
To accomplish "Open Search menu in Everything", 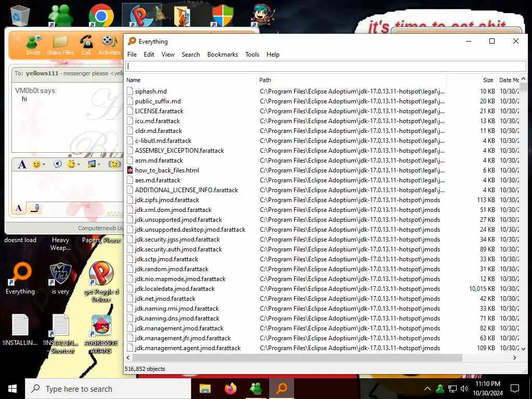I will (191, 54).
